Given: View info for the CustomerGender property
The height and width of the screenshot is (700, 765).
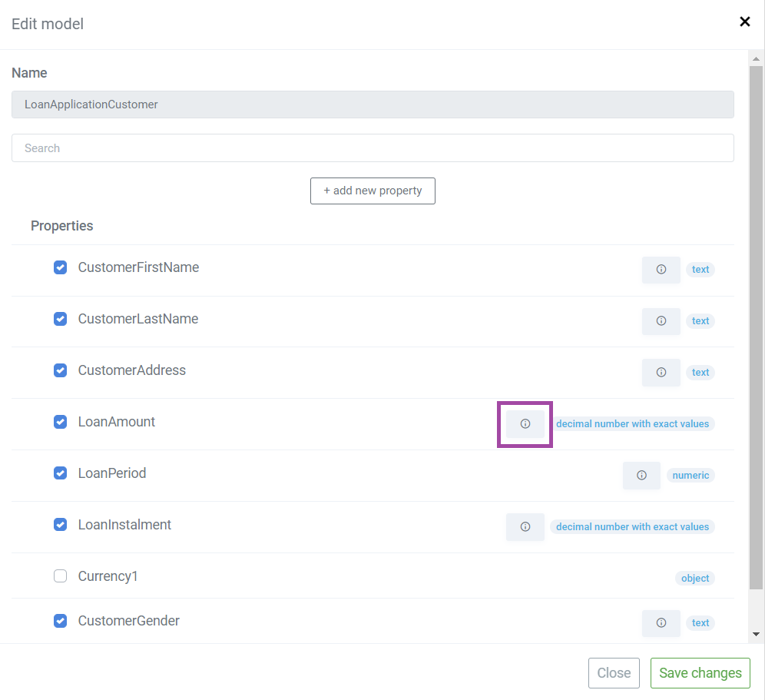Looking at the screenshot, I should [x=661, y=623].
